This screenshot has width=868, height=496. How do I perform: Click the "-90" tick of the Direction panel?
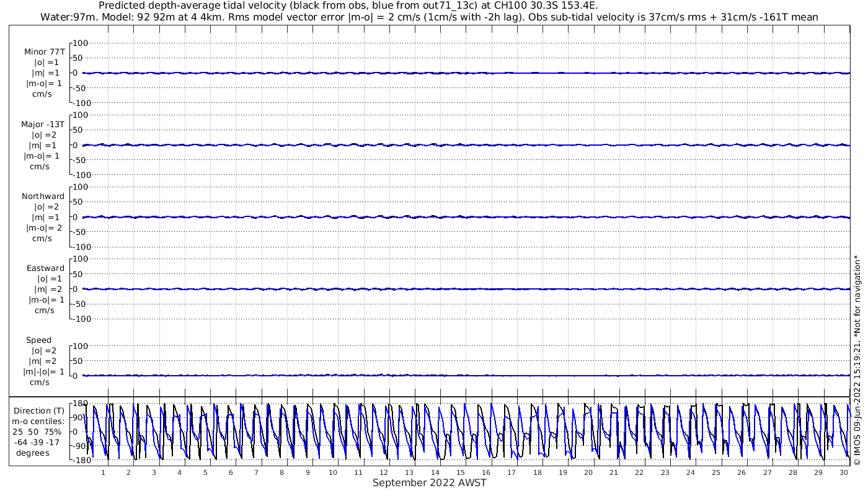78,446
